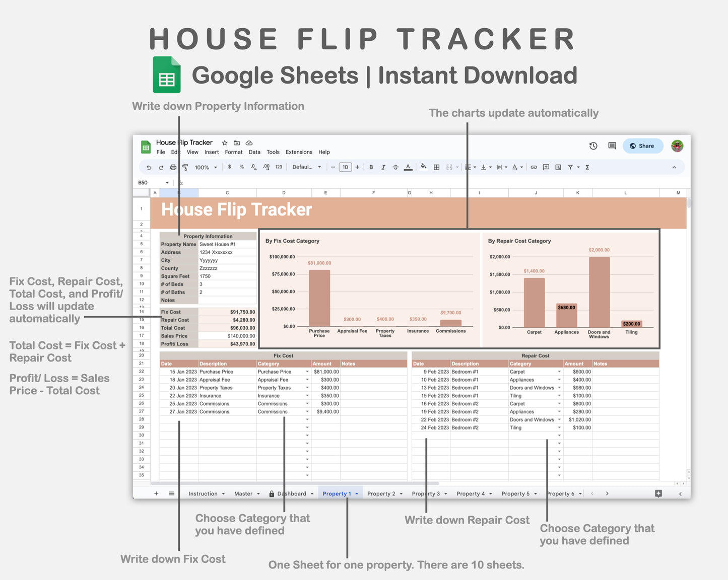
Task: Select the Strikethrough icon
Action: tap(395, 167)
